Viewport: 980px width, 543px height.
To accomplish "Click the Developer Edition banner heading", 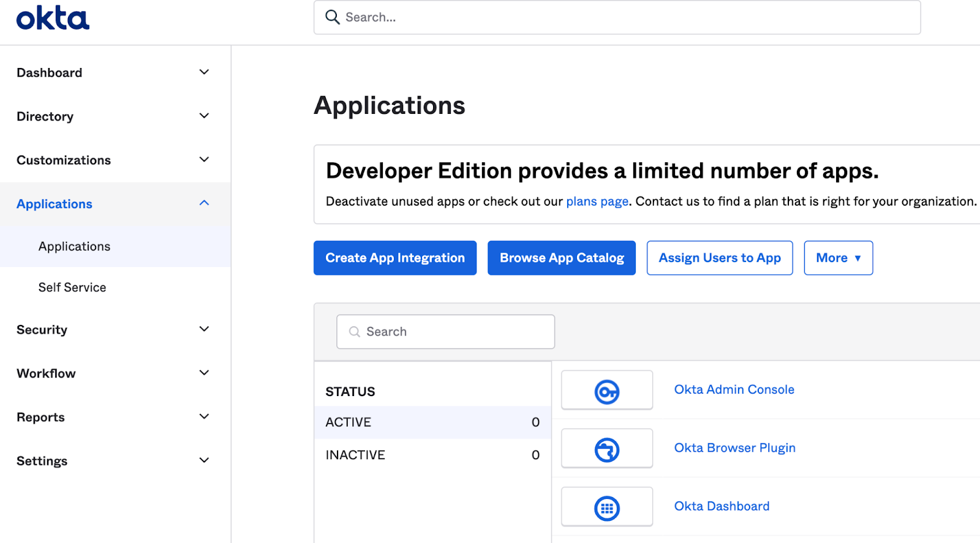I will click(x=602, y=171).
